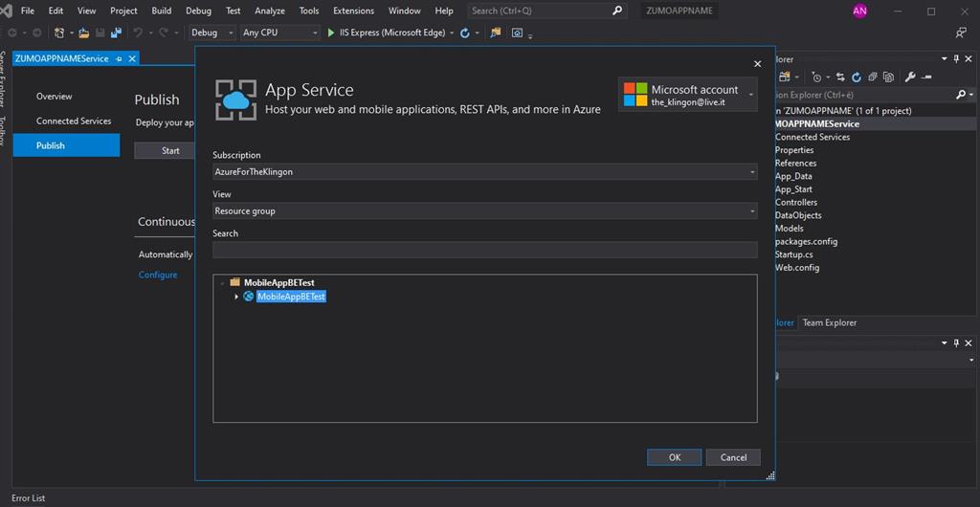980x507 pixels.
Task: Open the Extensions menu
Action: [354, 11]
